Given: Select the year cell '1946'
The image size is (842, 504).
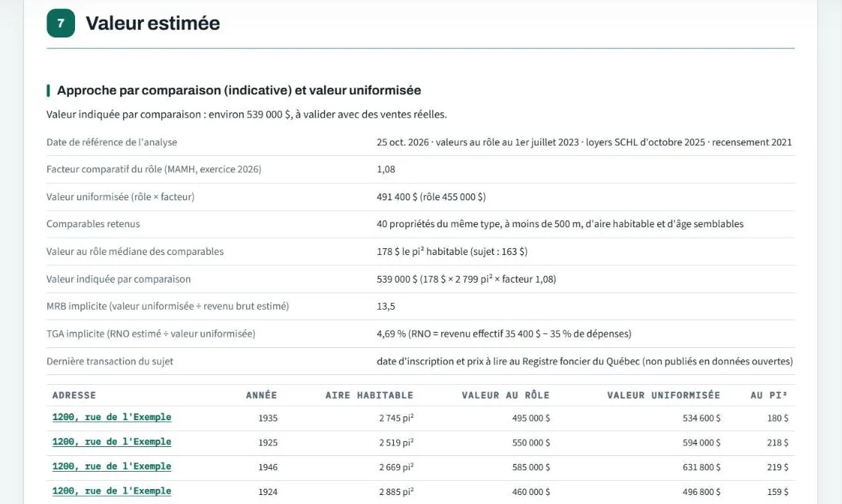Looking at the screenshot, I should click(268, 467).
